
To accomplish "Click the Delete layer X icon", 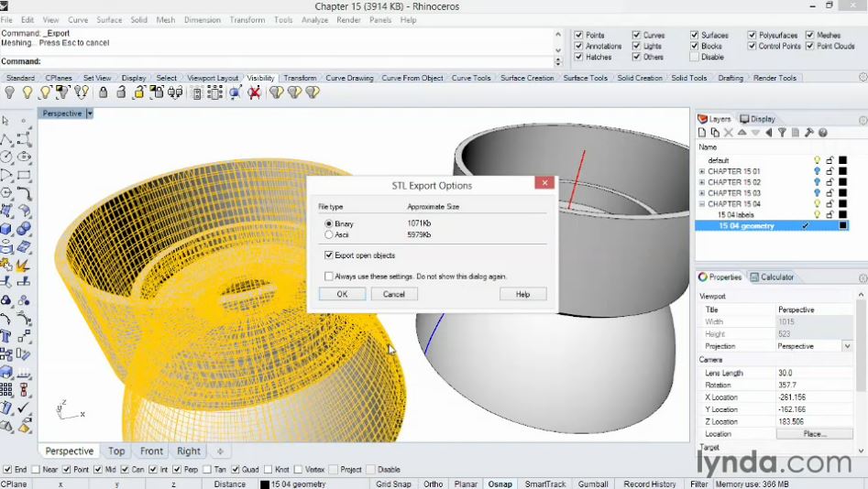I will [729, 133].
